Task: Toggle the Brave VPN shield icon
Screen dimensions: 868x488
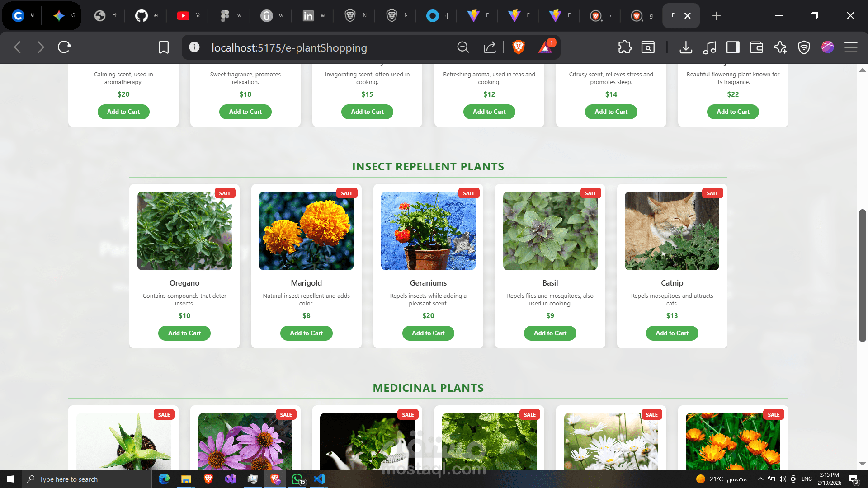Action: [x=804, y=47]
